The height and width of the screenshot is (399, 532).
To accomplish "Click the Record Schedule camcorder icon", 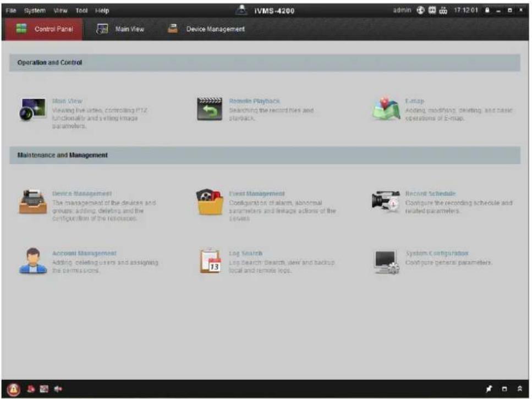I will click(386, 201).
